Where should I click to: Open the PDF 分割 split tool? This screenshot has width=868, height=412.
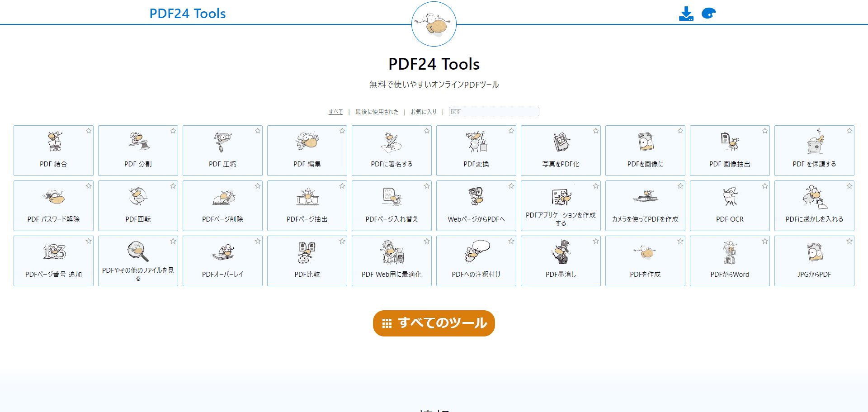coord(138,151)
